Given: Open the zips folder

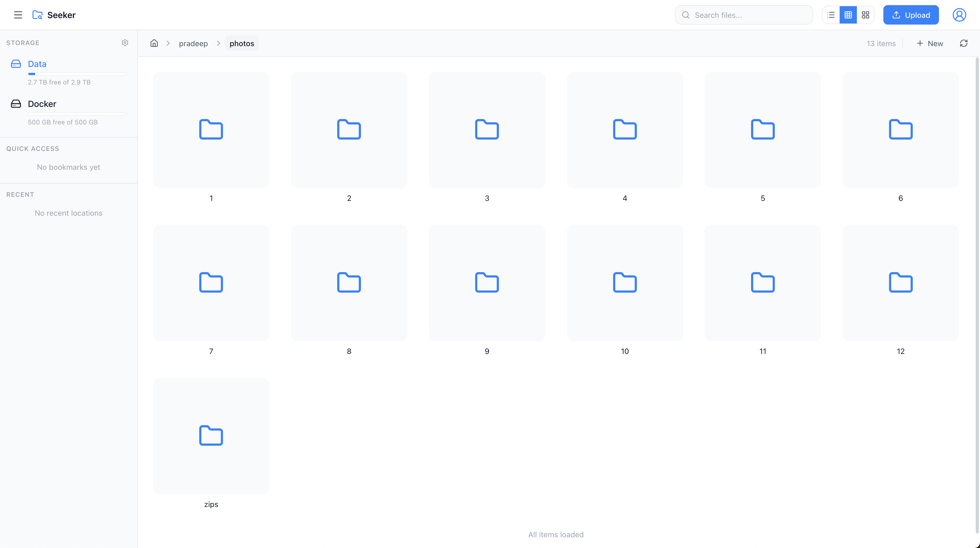Looking at the screenshot, I should [211, 436].
